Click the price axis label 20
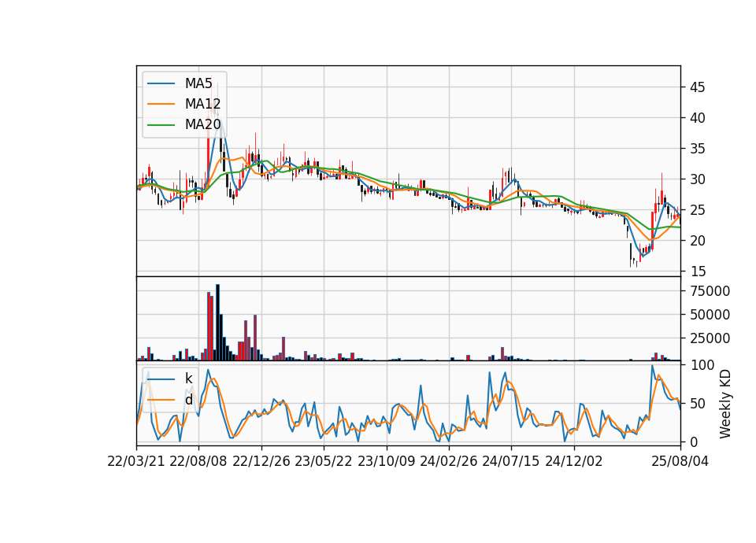756x543 pixels. coord(698,241)
